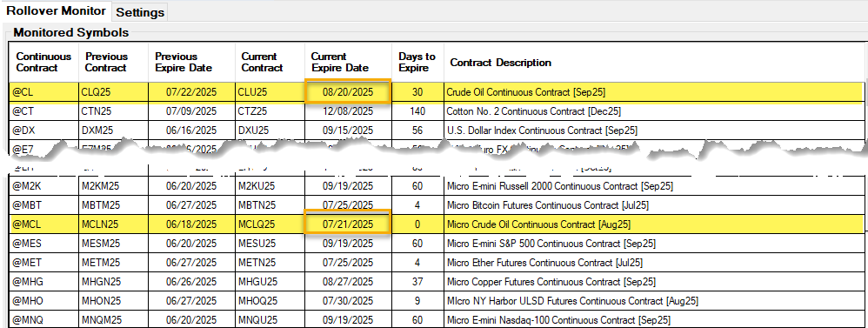
Task: Click previous expire date 07/09/2025
Action: click(191, 111)
